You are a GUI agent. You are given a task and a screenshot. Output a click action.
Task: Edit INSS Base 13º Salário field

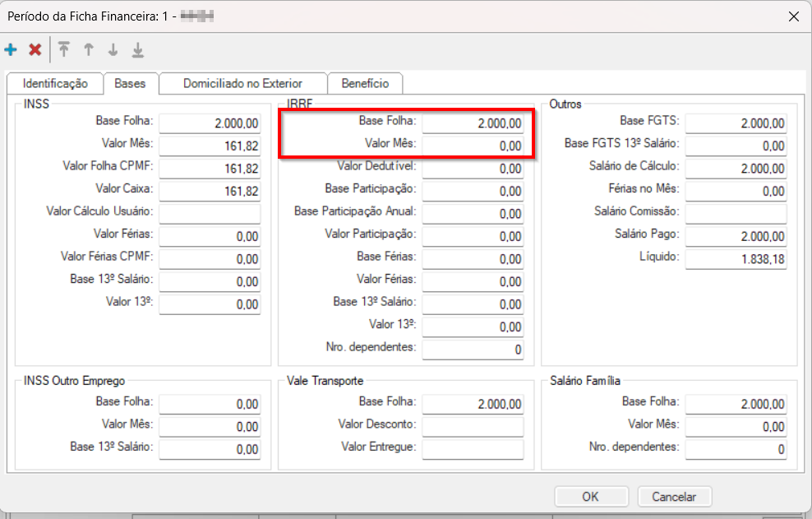pos(210,281)
